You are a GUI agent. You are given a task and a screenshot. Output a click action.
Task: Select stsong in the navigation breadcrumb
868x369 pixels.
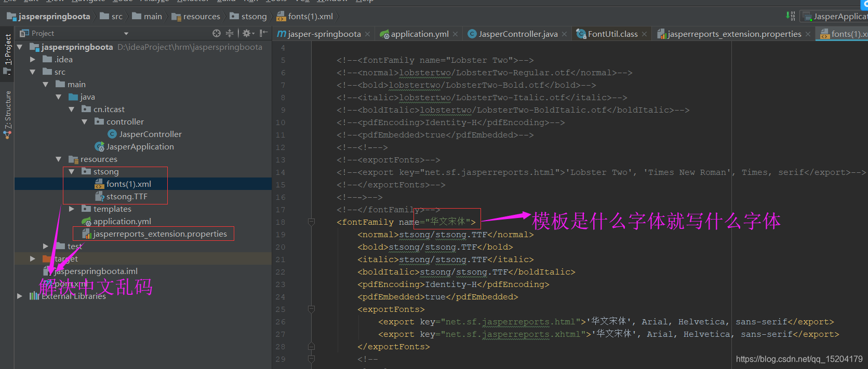(248, 17)
